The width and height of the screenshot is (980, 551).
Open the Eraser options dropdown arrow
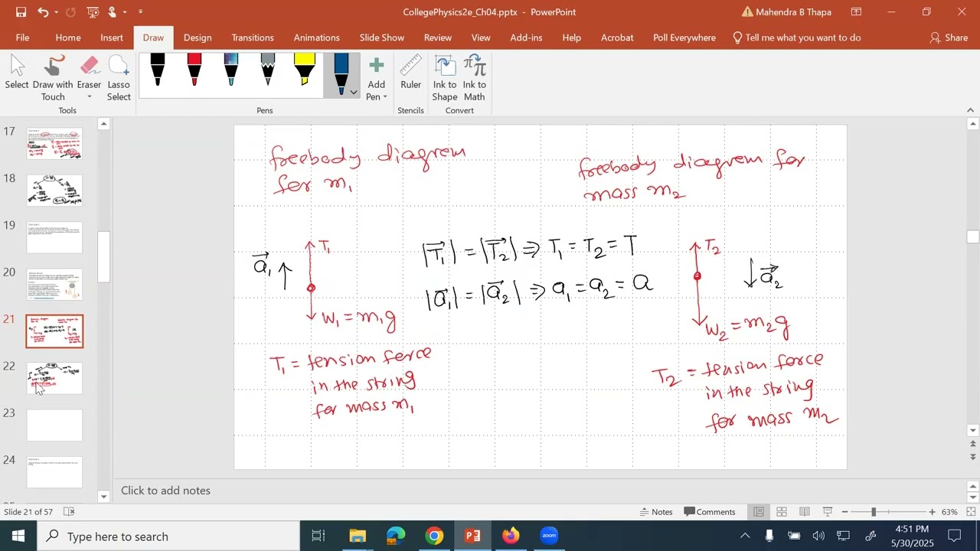[89, 97]
